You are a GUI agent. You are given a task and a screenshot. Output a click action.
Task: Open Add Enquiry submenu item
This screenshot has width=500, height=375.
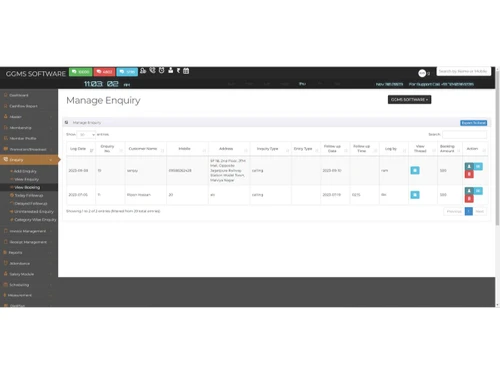pos(25,171)
